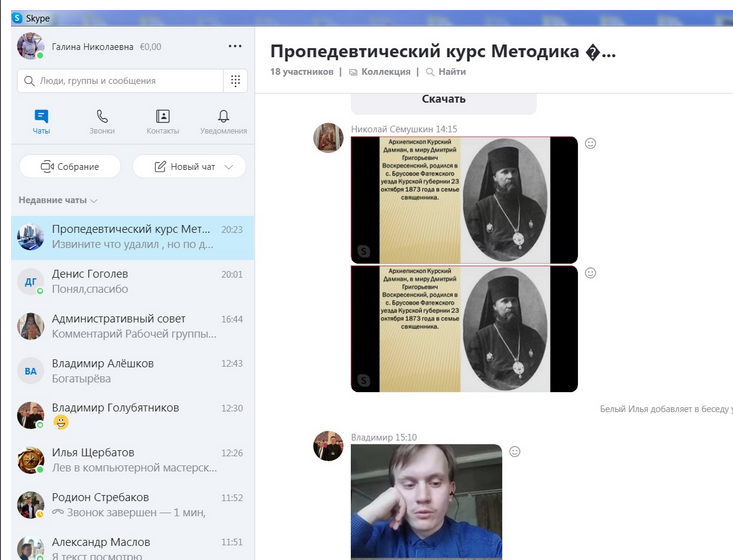Open Владимир's 15:10 photo
The width and height of the screenshot is (733, 560).
pyautogui.click(x=426, y=502)
